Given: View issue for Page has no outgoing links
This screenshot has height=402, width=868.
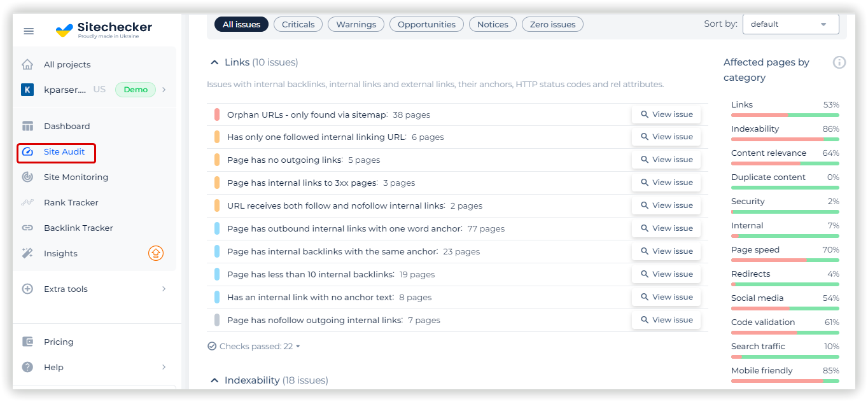Looking at the screenshot, I should [x=666, y=160].
